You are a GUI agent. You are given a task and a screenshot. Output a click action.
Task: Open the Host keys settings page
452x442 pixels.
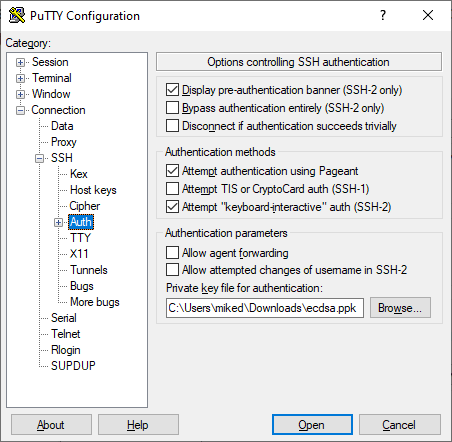(x=93, y=190)
